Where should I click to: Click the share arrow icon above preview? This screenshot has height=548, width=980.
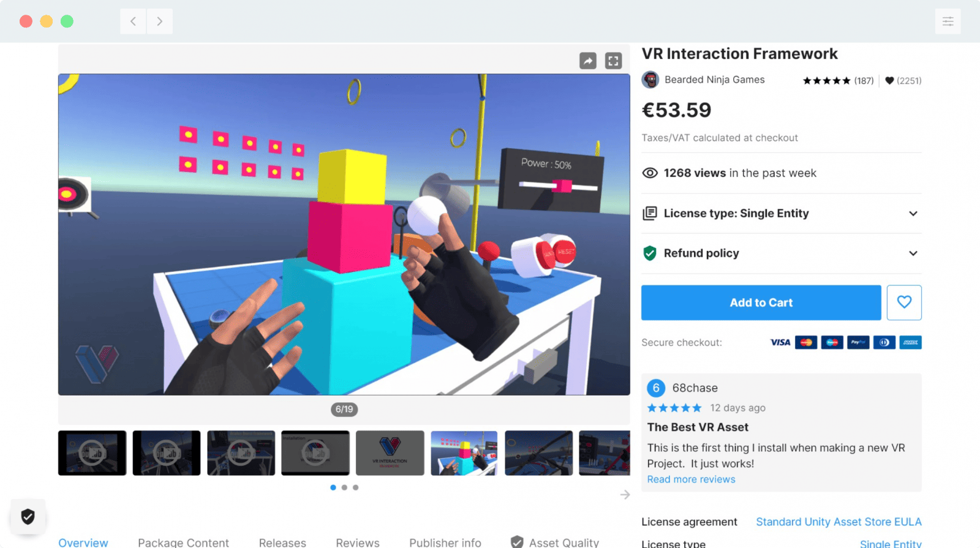pos(588,61)
